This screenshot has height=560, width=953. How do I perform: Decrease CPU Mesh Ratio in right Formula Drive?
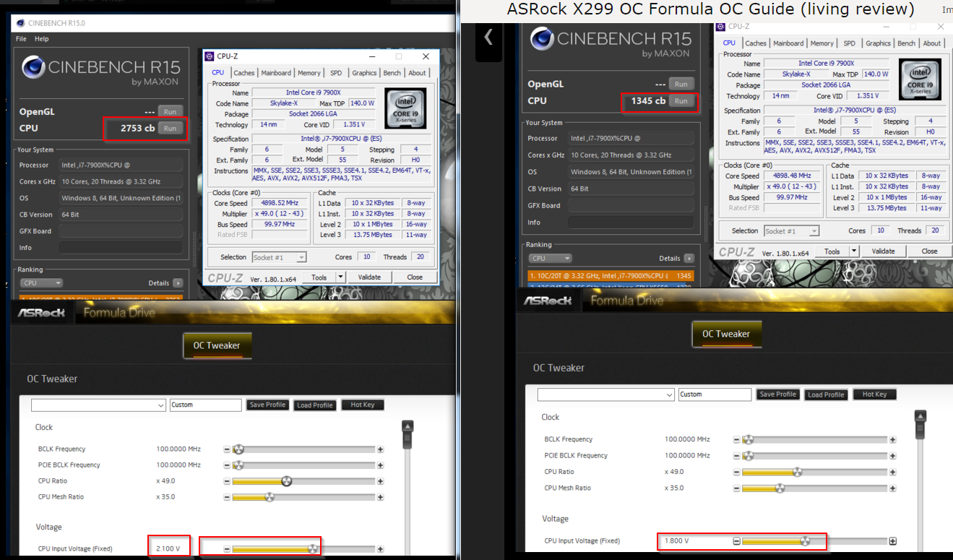pyautogui.click(x=736, y=488)
